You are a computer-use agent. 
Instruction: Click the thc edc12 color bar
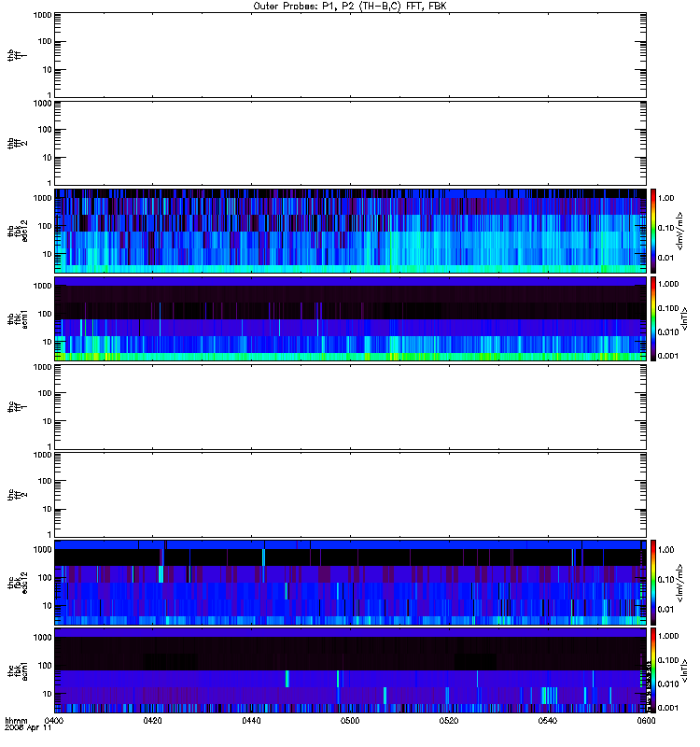point(653,583)
